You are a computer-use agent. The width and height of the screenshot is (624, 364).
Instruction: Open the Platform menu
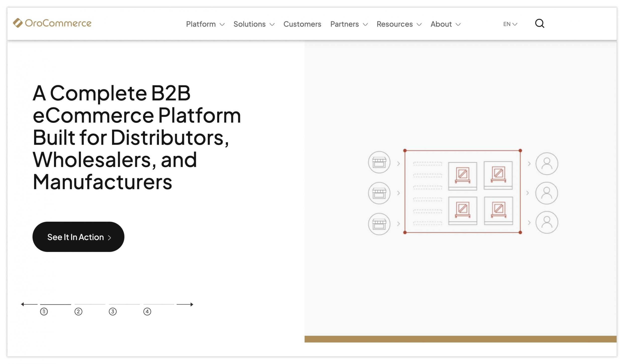pyautogui.click(x=205, y=24)
